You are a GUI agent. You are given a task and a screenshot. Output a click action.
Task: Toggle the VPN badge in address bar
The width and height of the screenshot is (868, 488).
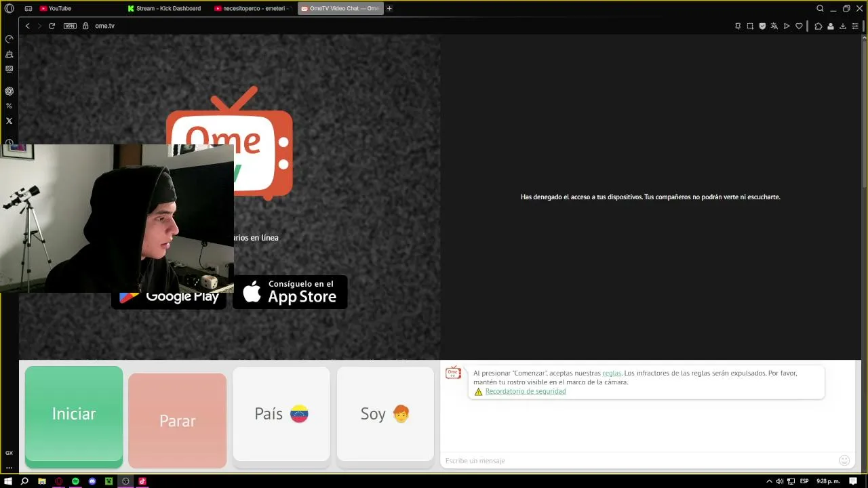coord(70,26)
